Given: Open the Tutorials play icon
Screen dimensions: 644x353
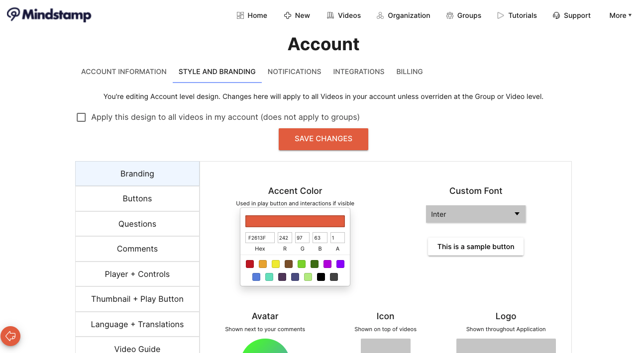Looking at the screenshot, I should (500, 15).
